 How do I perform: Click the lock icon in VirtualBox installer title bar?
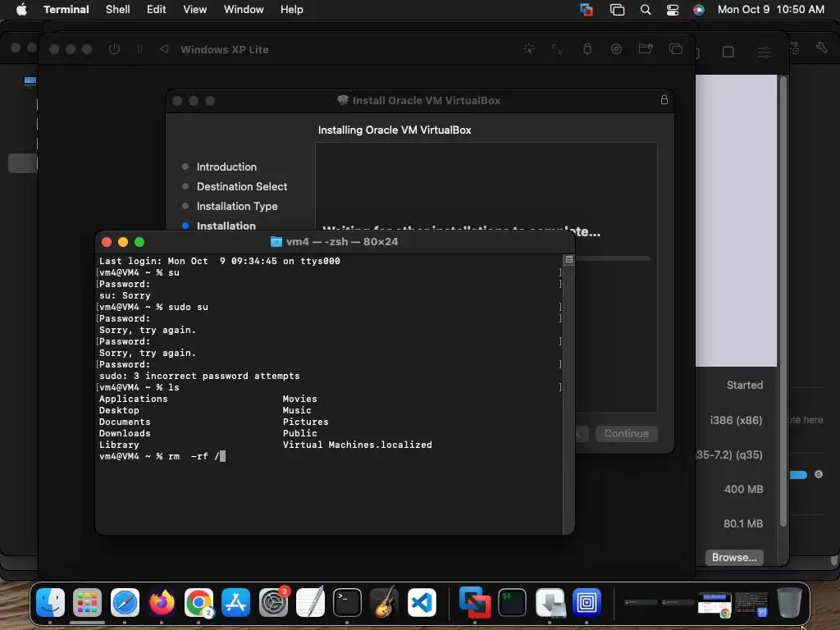(664, 99)
